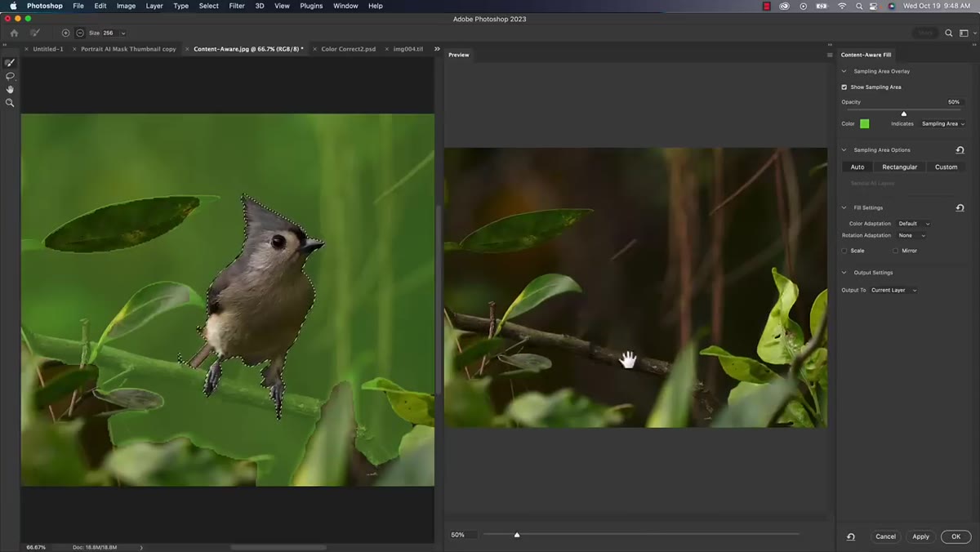Screen dimensions: 980x552
Task: Open Indicates Sampling Area dropdown
Action: (x=943, y=124)
